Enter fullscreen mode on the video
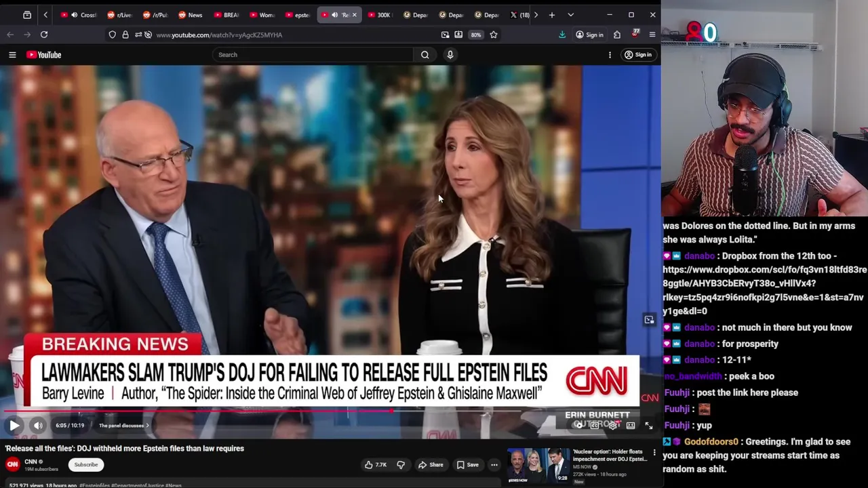This screenshot has width=868, height=488. [648, 426]
